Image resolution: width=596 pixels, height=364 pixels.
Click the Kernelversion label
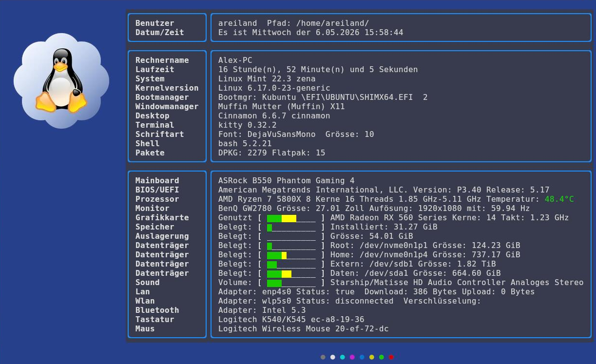pos(167,88)
